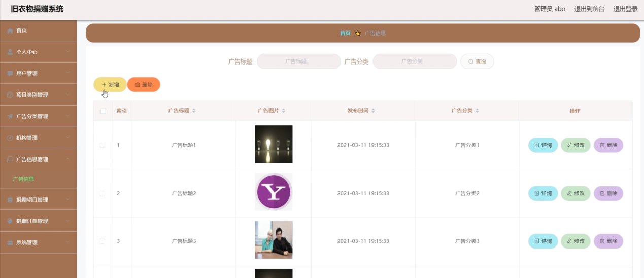This screenshot has height=278, width=644.
Task: Expand the 捐赠订单管理 menu chevron
Action: [67, 221]
